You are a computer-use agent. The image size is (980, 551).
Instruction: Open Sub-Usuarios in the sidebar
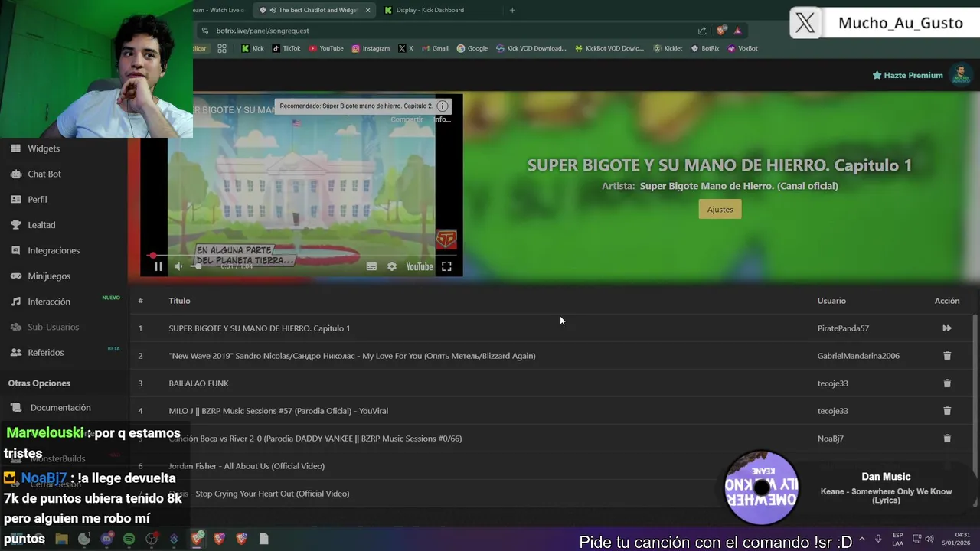54,327
